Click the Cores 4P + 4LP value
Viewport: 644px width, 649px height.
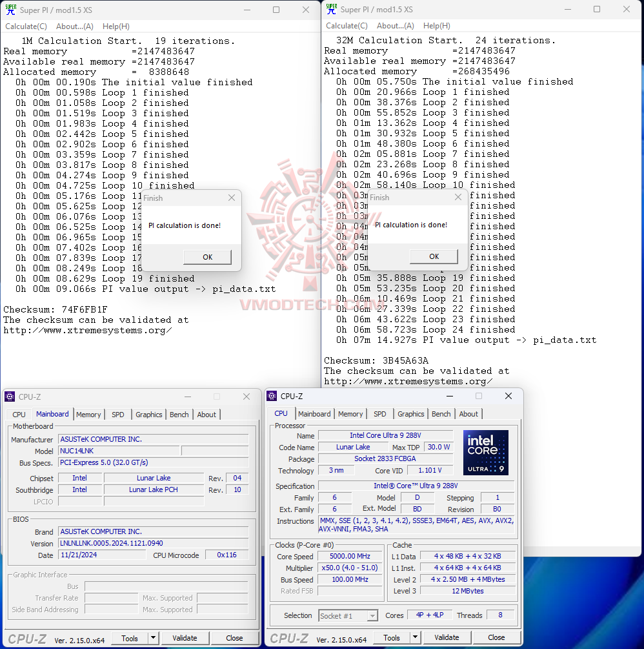click(430, 615)
